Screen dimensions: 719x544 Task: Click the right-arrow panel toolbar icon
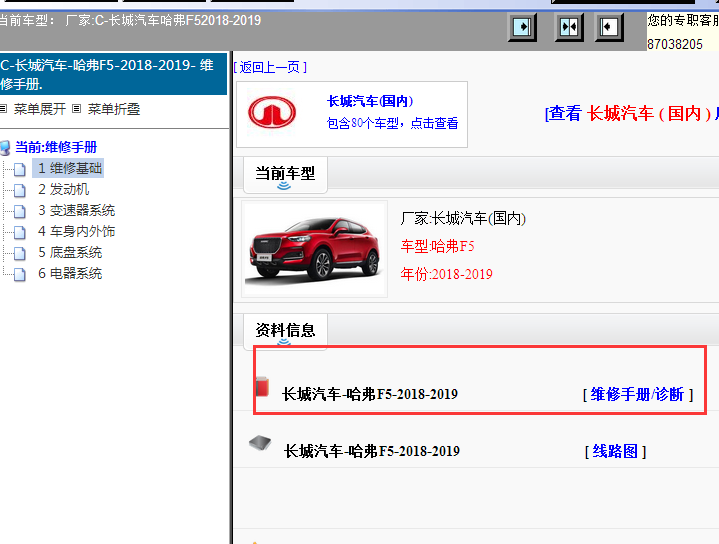click(522, 27)
